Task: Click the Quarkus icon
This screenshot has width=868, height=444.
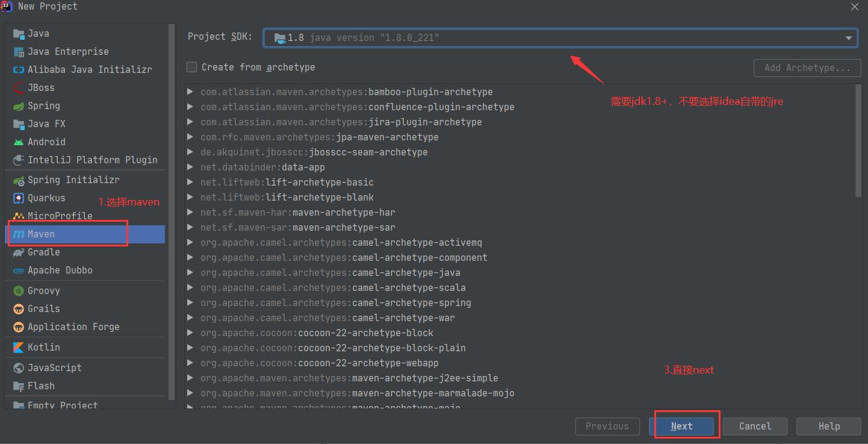Action: click(18, 198)
